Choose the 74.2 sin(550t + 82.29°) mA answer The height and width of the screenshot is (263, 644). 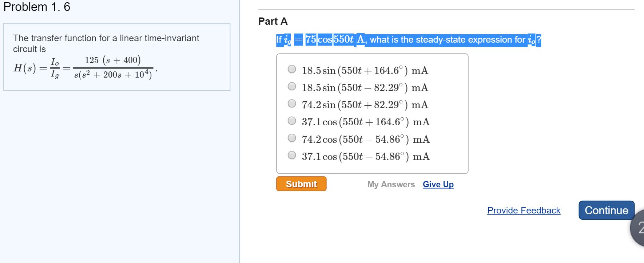pyautogui.click(x=291, y=103)
